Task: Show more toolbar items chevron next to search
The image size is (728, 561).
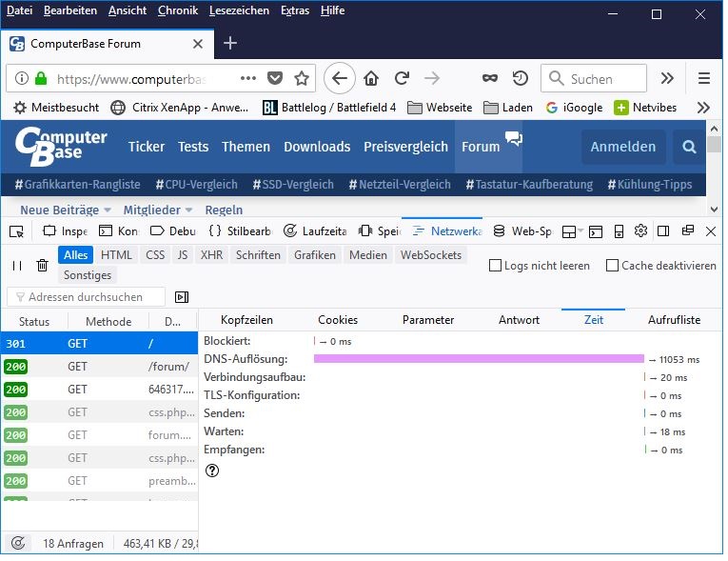Action: 667,78
